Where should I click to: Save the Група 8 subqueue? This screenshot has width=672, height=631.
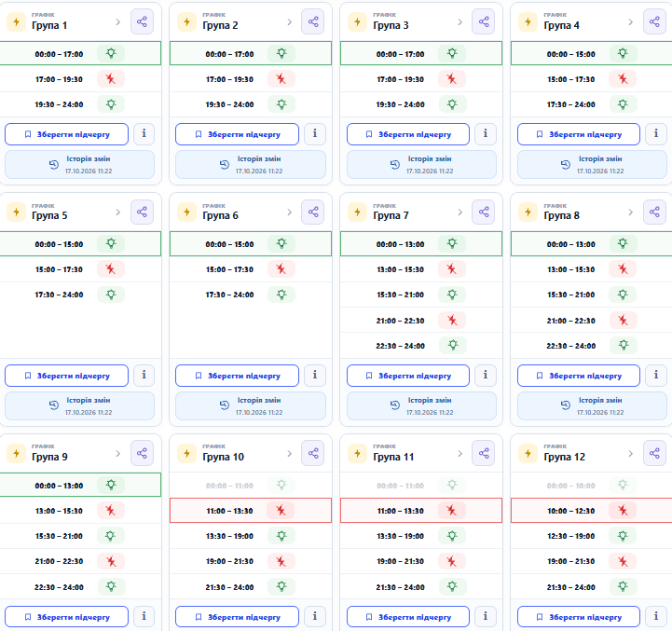pos(579,376)
